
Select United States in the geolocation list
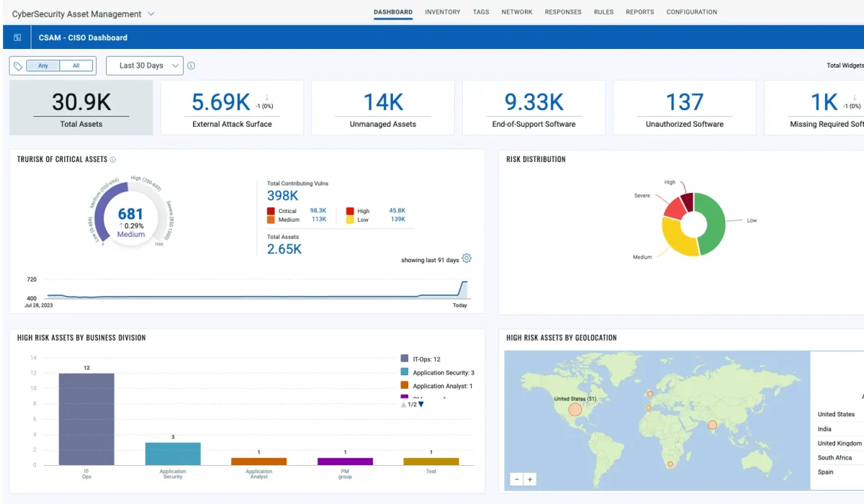(x=835, y=414)
